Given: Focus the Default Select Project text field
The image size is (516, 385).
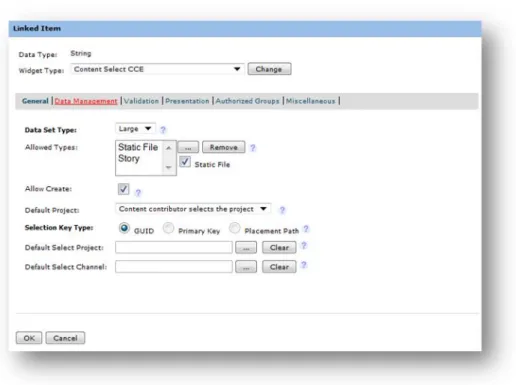Looking at the screenshot, I should coord(174,247).
